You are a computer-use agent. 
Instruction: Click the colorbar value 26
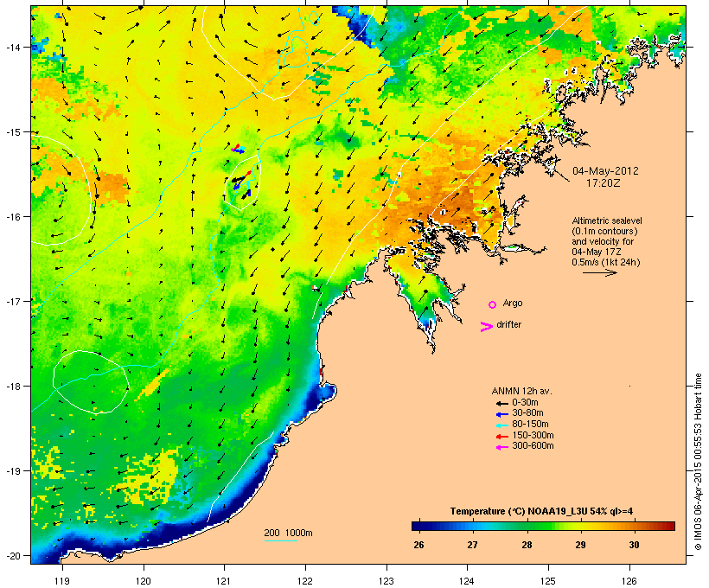click(418, 545)
